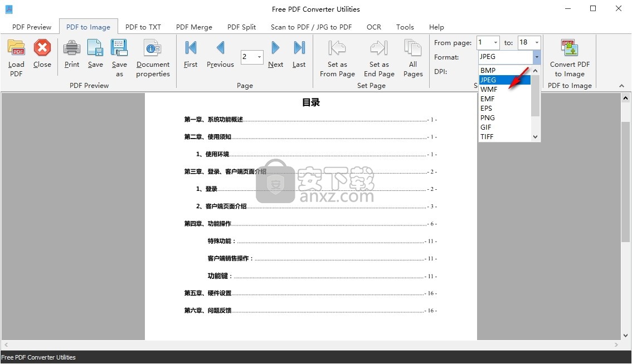The width and height of the screenshot is (632, 364).
Task: Collapse the ribbon with the chevron
Action: coord(621,86)
